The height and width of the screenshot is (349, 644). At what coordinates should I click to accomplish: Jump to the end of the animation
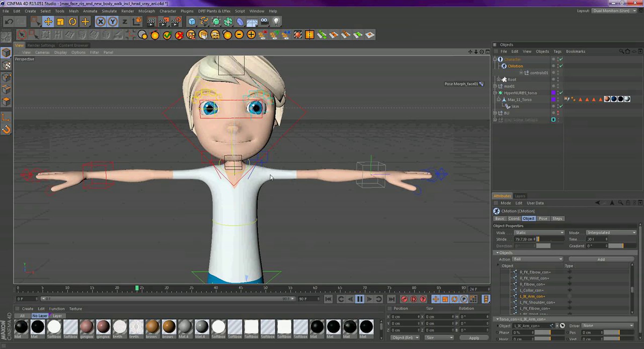(x=391, y=299)
